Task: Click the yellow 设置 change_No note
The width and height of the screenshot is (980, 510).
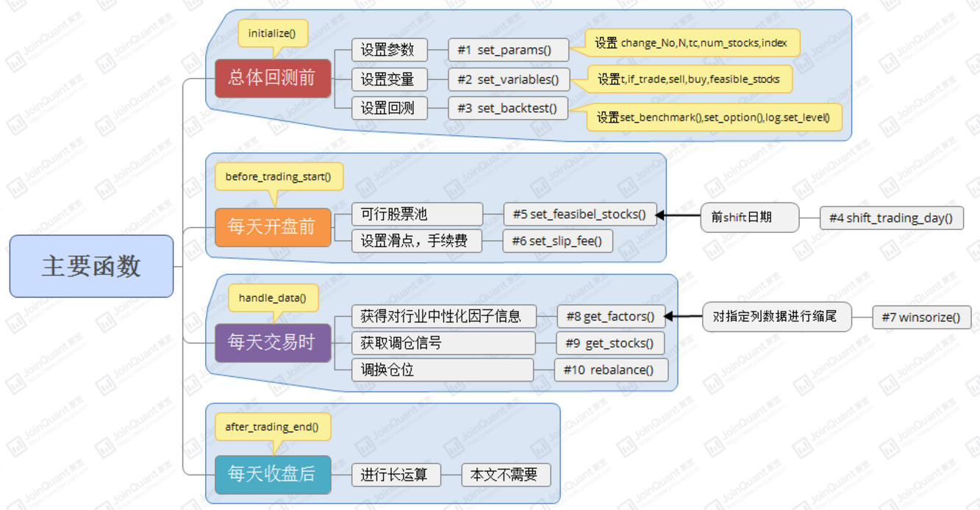Action: (692, 43)
